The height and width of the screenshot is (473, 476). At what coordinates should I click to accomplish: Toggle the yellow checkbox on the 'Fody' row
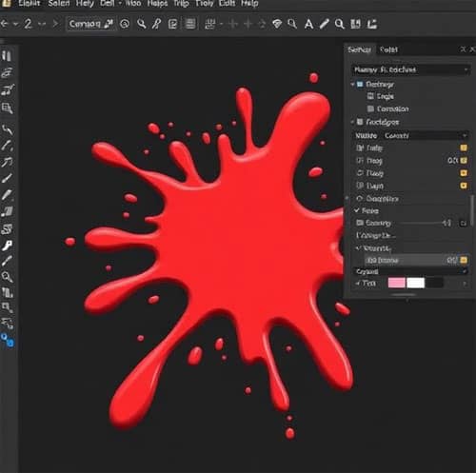(464, 148)
